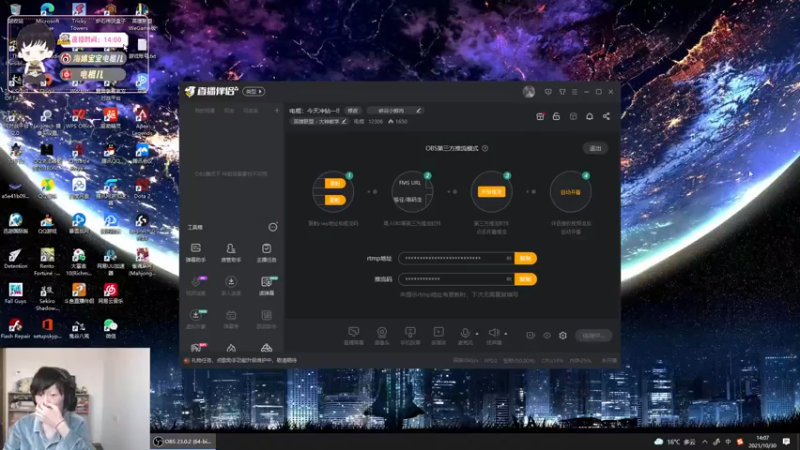800x450 pixels.
Task: Show the 推流码 value with the eye icon
Action: (509, 279)
